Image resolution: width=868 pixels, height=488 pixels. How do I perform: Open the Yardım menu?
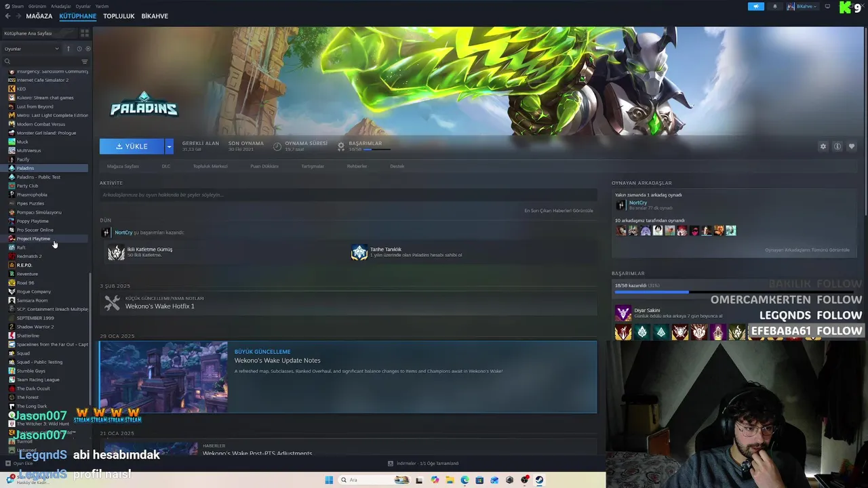pyautogui.click(x=102, y=6)
